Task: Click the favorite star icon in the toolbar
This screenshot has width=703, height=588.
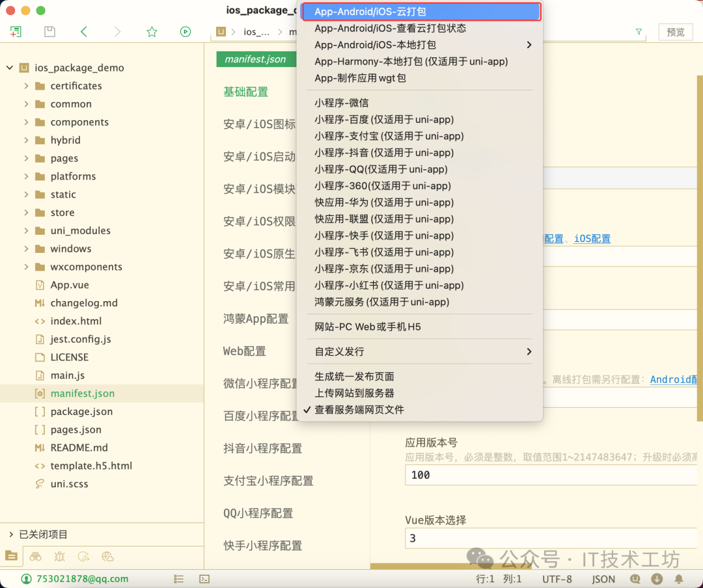Action: coord(151,31)
